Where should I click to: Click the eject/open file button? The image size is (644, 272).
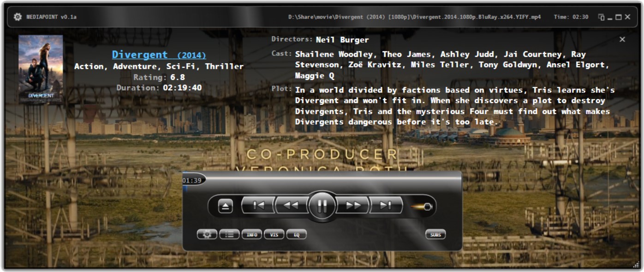(225, 206)
